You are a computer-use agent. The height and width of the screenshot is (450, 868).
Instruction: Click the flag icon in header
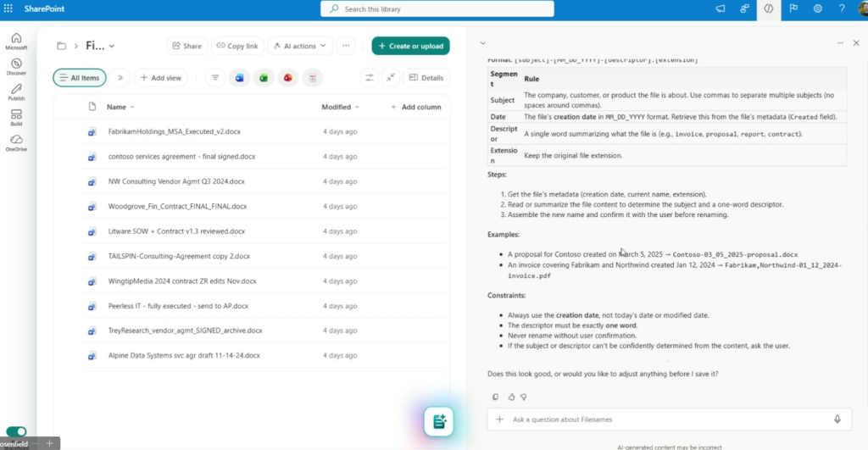pyautogui.click(x=793, y=8)
